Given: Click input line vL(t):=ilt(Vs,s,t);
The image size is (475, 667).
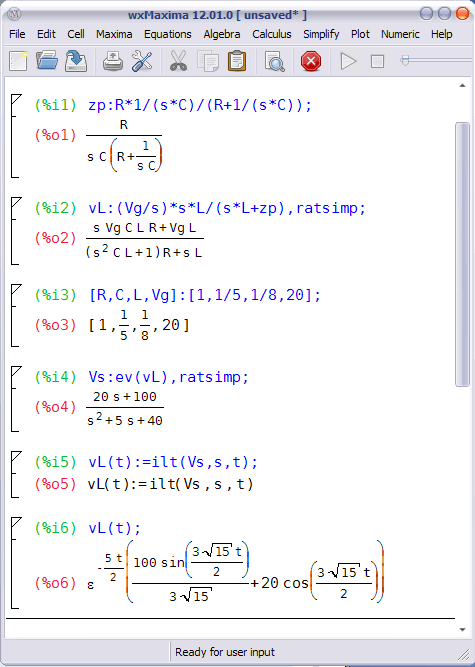Looking at the screenshot, I should (173, 462).
